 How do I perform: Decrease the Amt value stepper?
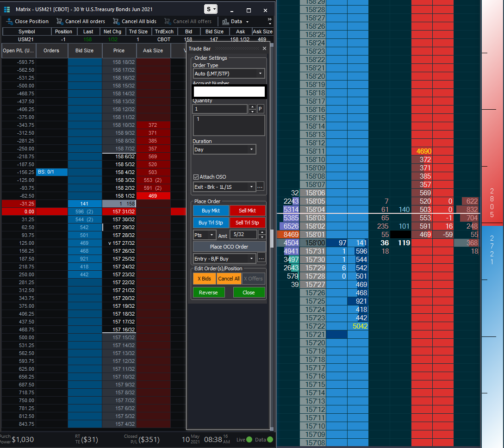(262, 237)
